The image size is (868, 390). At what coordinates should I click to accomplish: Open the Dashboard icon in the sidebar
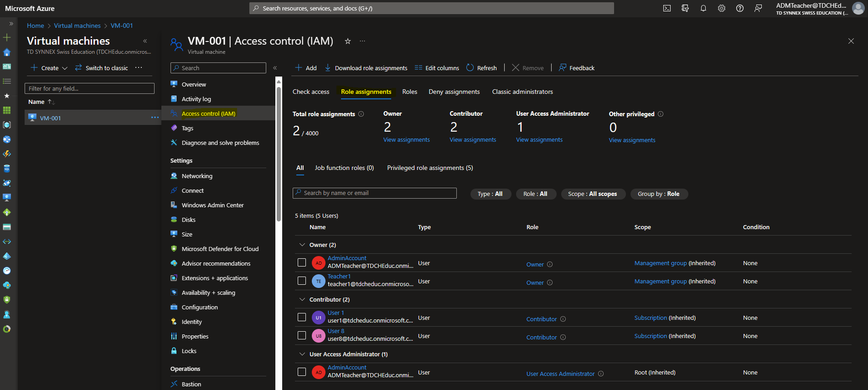click(7, 67)
